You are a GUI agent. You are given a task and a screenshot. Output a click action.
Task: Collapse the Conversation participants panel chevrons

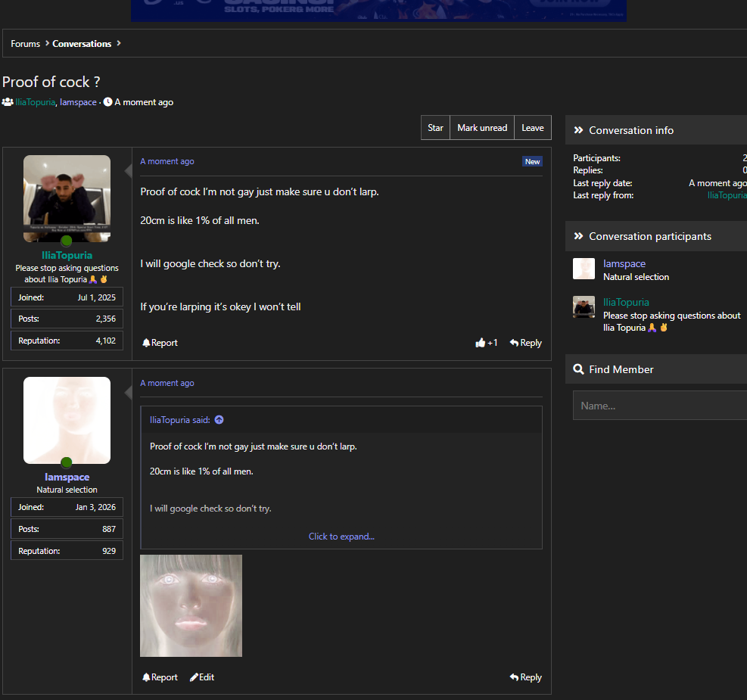[x=578, y=236]
